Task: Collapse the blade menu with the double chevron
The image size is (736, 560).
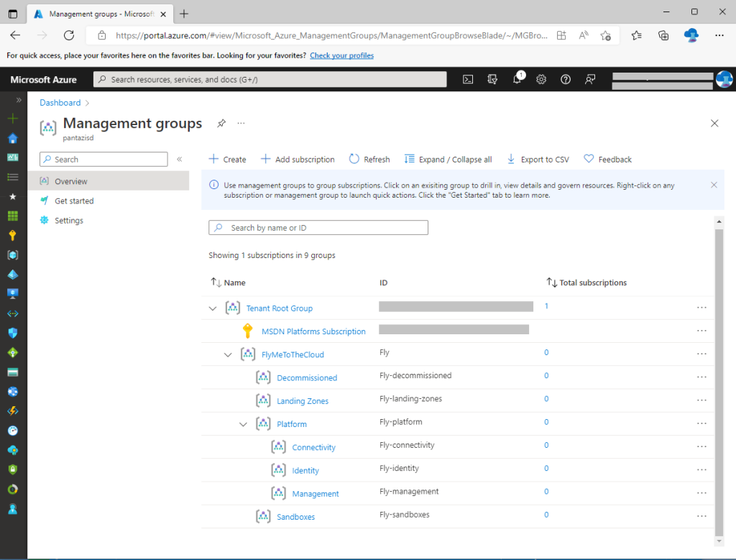Action: point(179,159)
